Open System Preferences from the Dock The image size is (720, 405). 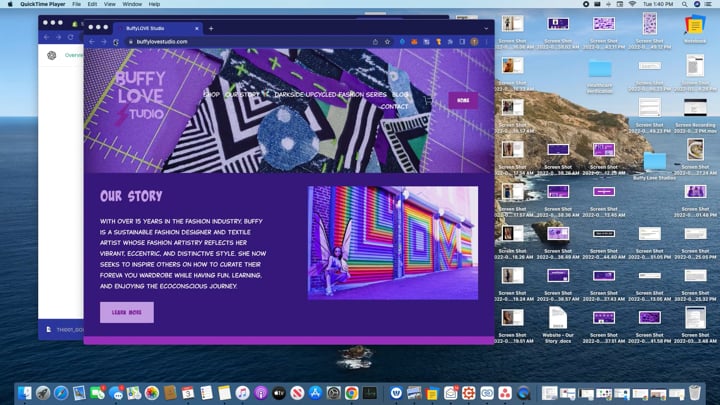click(x=333, y=393)
